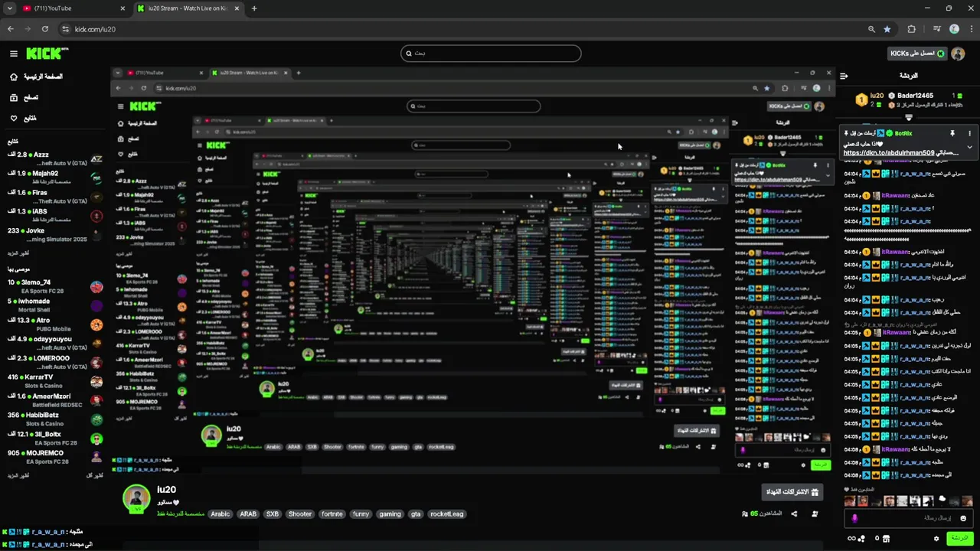Select the Arabic stream tag
This screenshot has width=980, height=551.
coord(220,514)
